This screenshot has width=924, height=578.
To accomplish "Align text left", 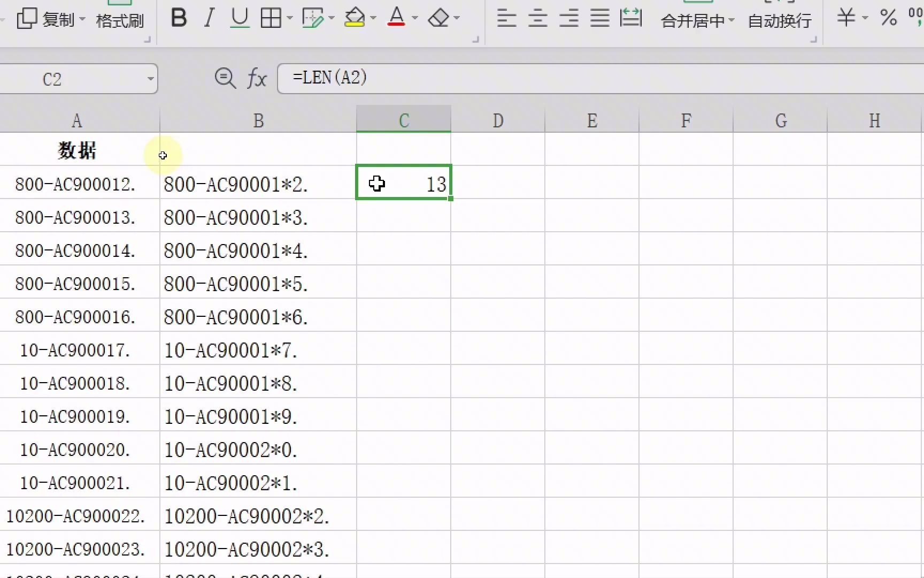I will click(x=506, y=18).
